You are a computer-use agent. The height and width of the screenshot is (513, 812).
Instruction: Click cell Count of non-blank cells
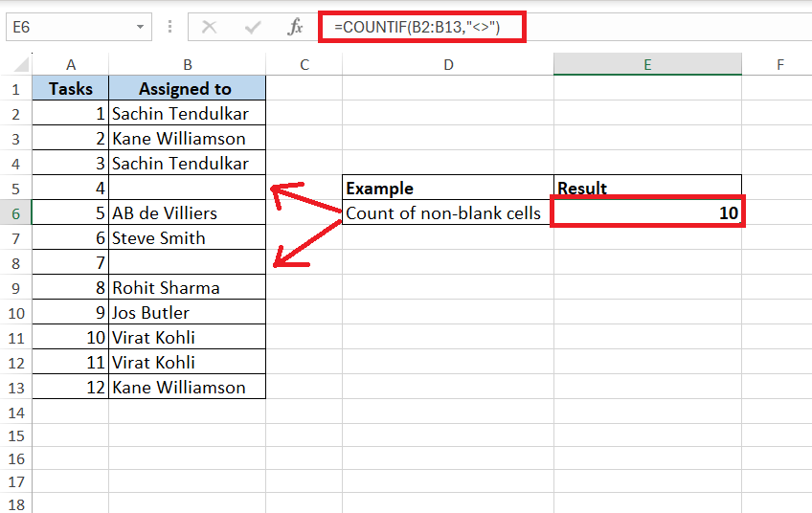pyautogui.click(x=448, y=212)
